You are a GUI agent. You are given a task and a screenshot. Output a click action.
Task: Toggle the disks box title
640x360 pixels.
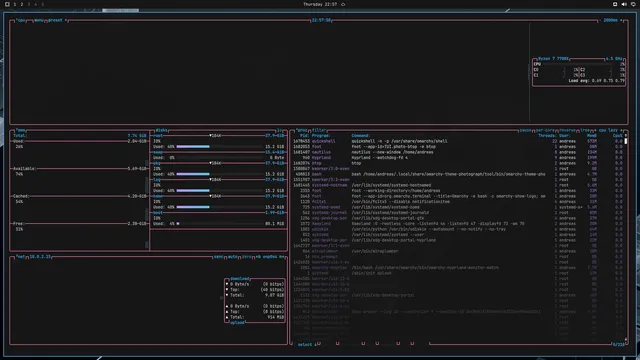coord(161,130)
